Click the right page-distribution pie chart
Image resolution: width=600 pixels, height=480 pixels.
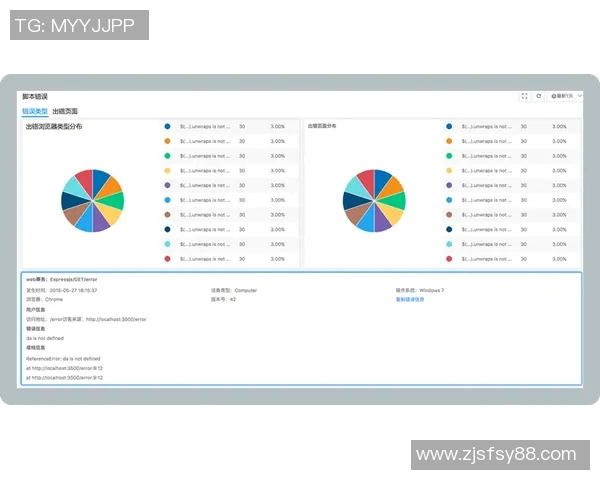point(374,201)
